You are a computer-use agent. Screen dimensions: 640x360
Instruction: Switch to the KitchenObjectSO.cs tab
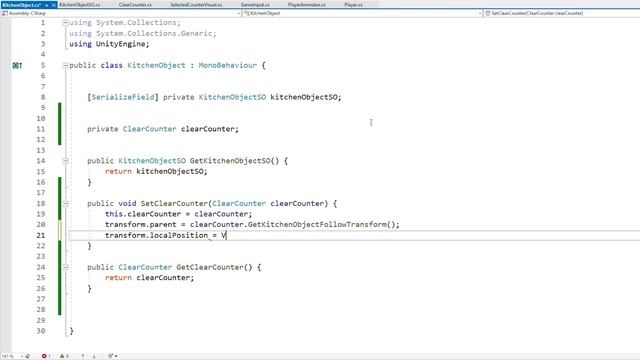click(79, 4)
